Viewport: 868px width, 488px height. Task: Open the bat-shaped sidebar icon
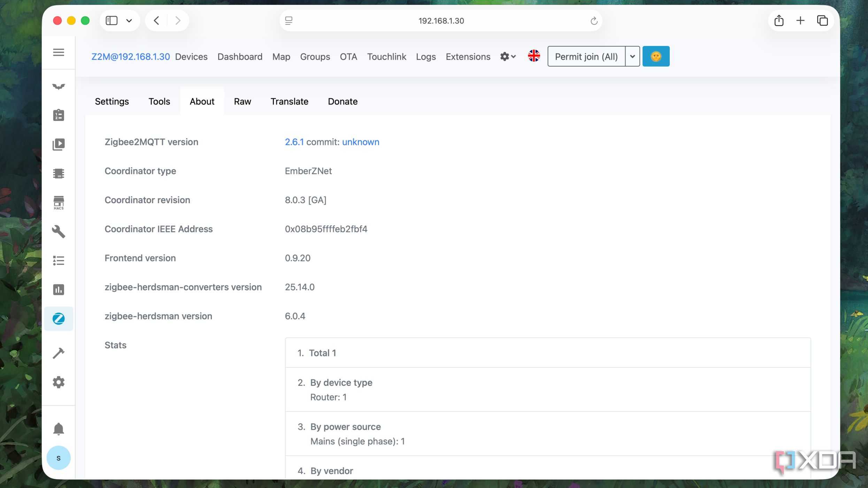(59, 86)
